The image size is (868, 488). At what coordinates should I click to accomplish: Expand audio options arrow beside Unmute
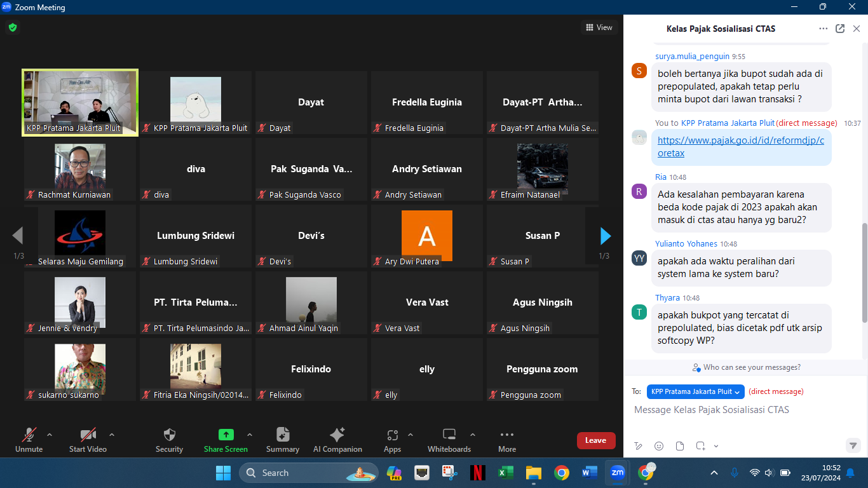point(50,435)
